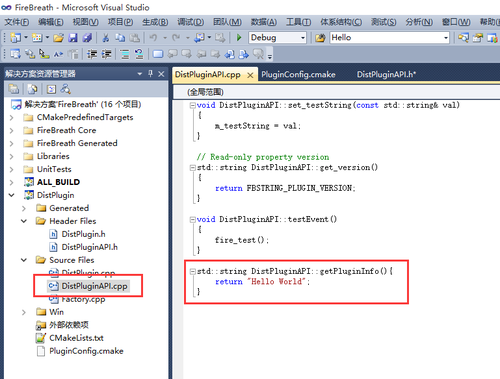
Task: Click the Increase Line Indent icon
Action: [x=106, y=54]
